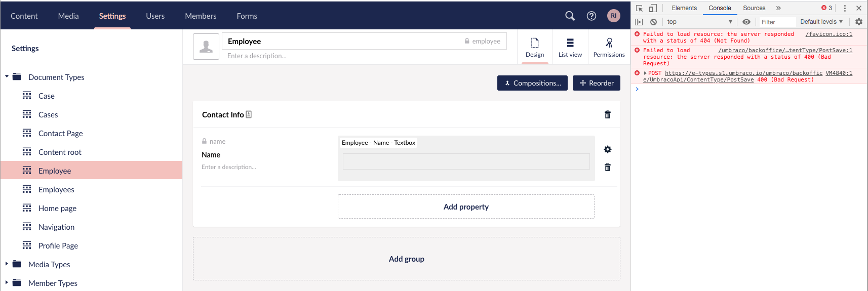
Task: Unlock the name property alias
Action: click(x=204, y=141)
